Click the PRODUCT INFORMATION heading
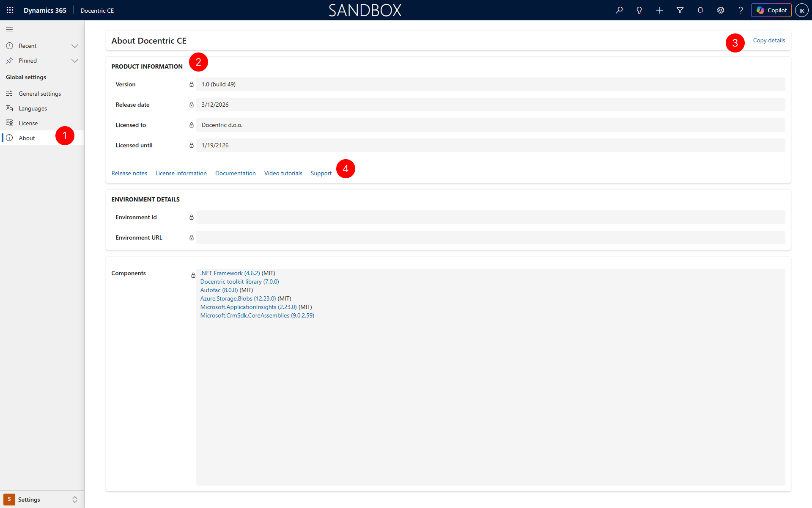The width and height of the screenshot is (812, 508). point(147,66)
